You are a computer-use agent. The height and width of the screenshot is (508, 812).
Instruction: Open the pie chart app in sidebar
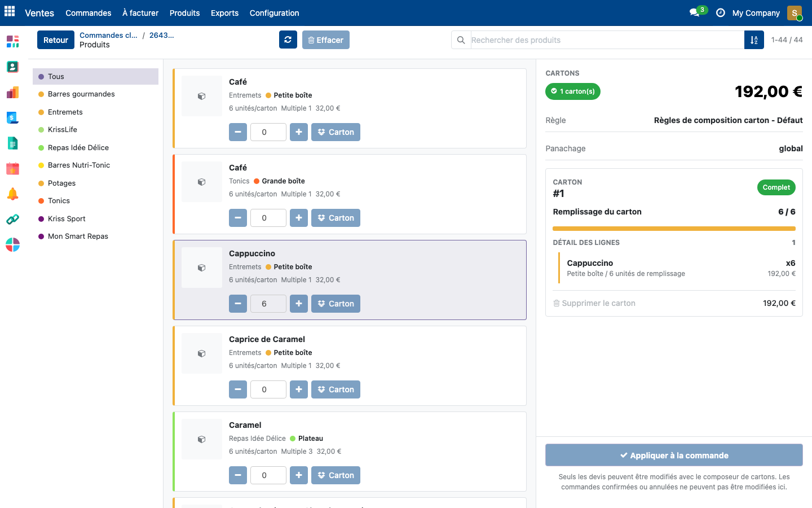coord(12,245)
